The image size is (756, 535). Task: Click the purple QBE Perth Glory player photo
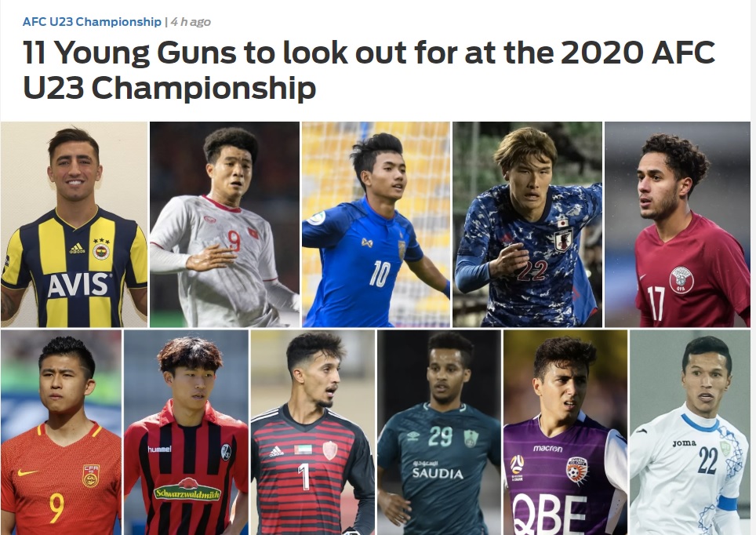(565, 432)
